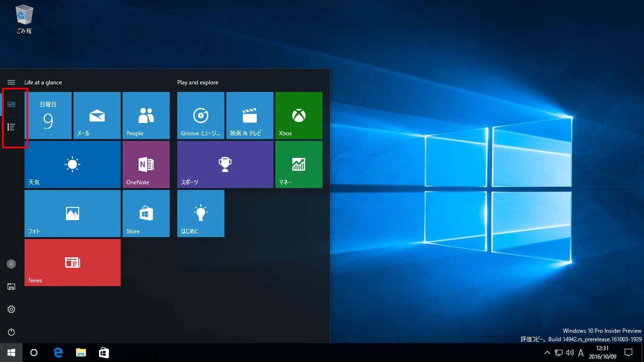This screenshot has width=644, height=362.
Task: Open Settings gear in Start sidebar
Action: click(x=11, y=309)
